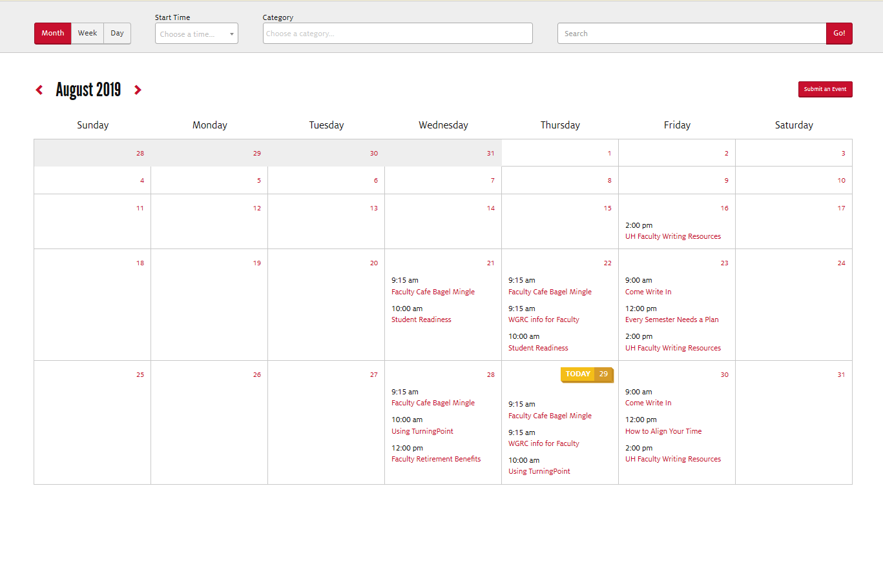Open Every Semester Needs a Plan event
883x588 pixels.
671,320
